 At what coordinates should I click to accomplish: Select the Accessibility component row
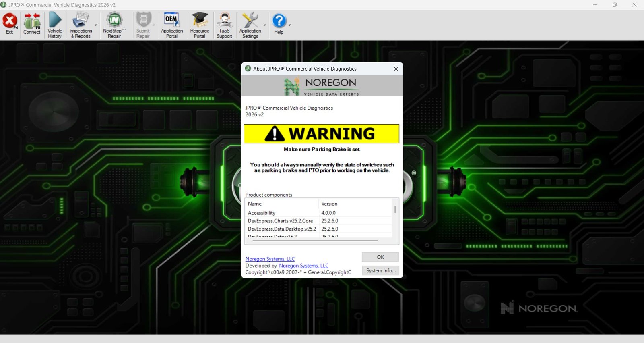(319, 213)
